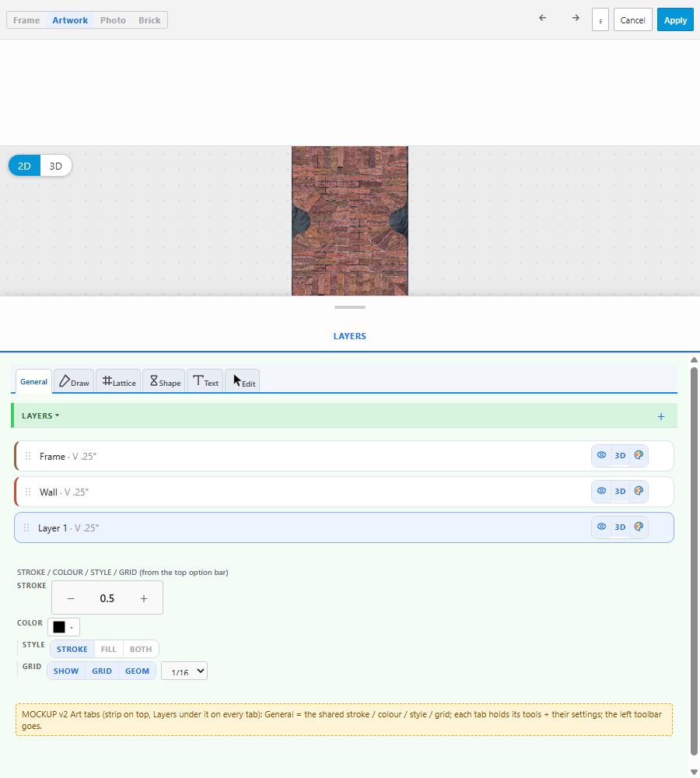Toggle 3D for Frame layer
The width and height of the screenshot is (700, 778).
620,455
